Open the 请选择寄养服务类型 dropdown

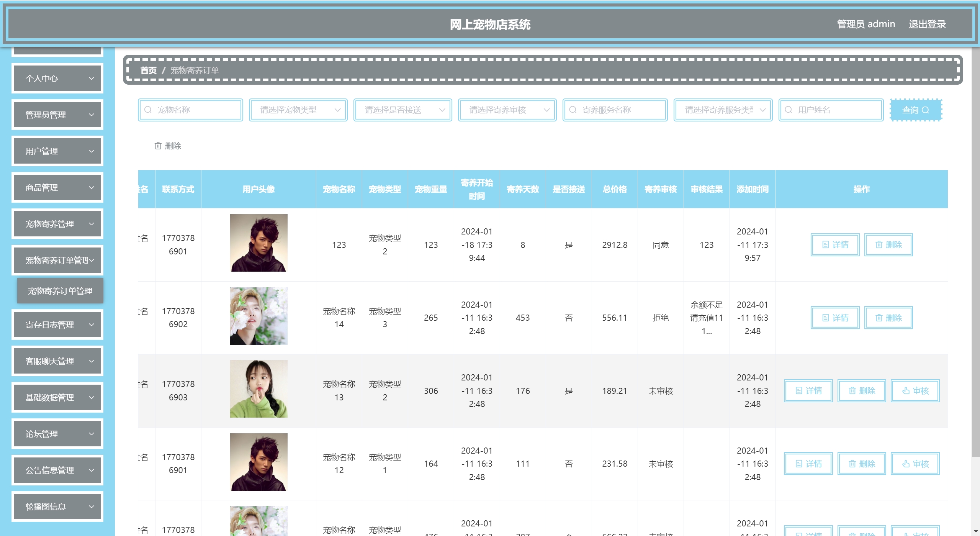coord(723,110)
